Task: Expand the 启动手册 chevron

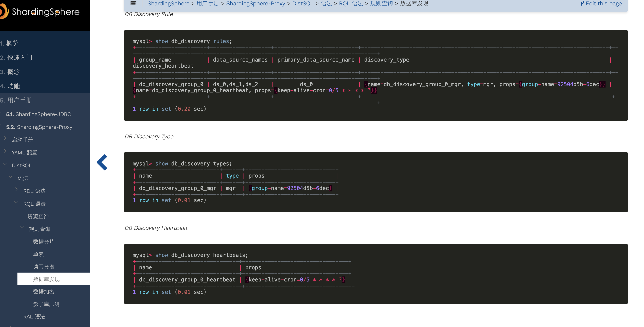Action: 5,138
